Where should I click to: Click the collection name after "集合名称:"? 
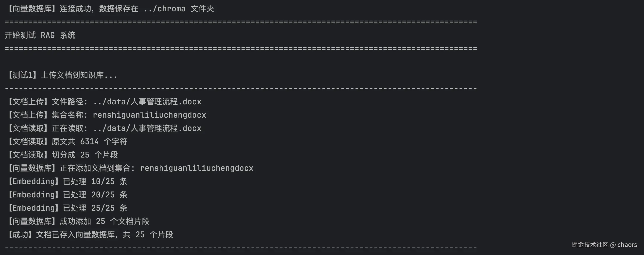tap(149, 115)
